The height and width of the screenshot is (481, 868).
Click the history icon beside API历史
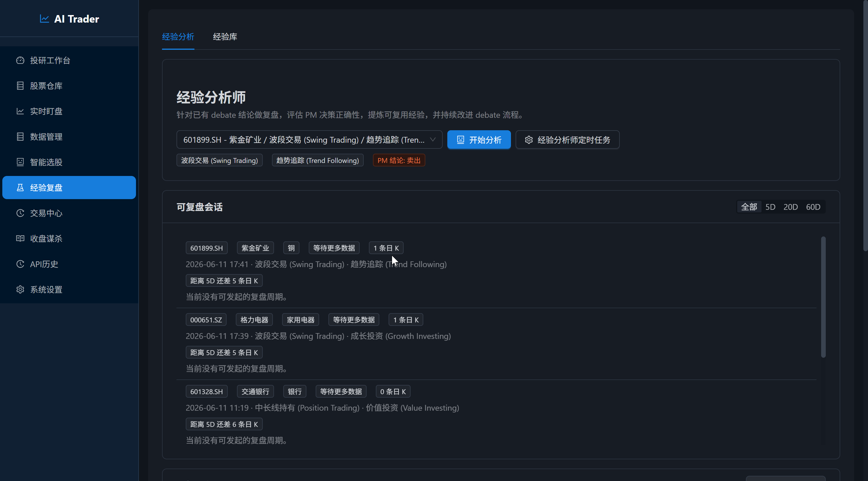click(20, 264)
